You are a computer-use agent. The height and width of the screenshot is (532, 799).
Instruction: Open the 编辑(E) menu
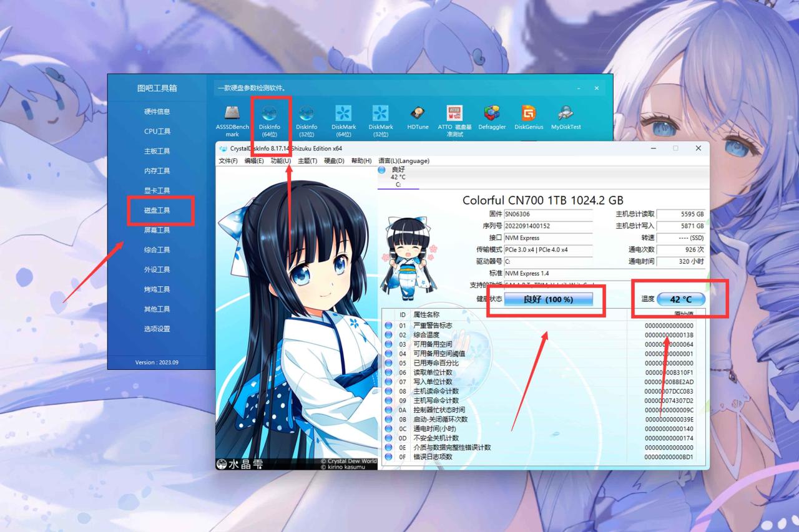(x=254, y=161)
